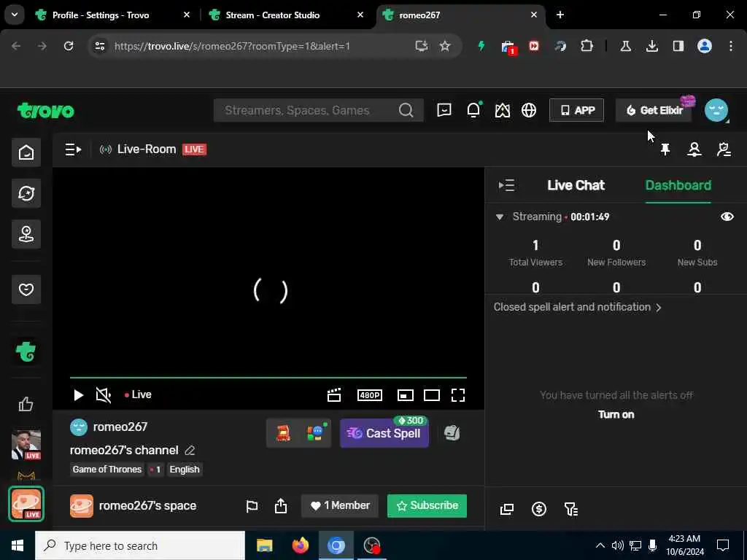
Task: Click the search magnifier icon
Action: coord(406,111)
